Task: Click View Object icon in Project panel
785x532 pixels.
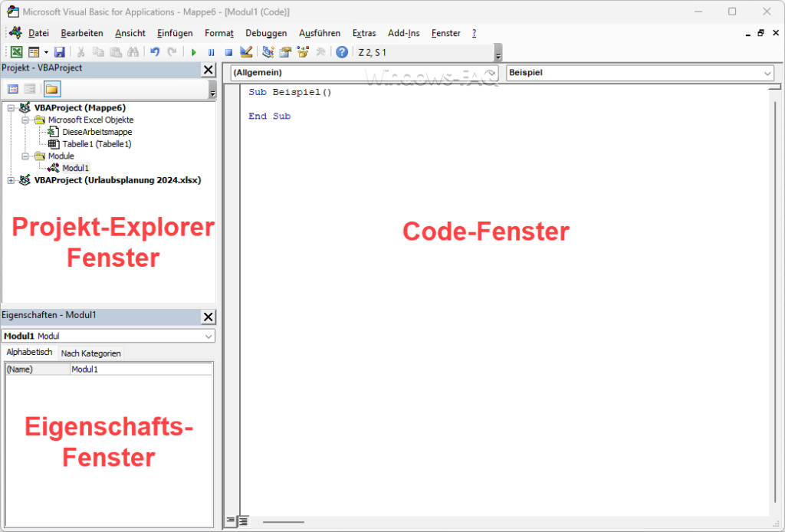Action: pyautogui.click(x=30, y=89)
